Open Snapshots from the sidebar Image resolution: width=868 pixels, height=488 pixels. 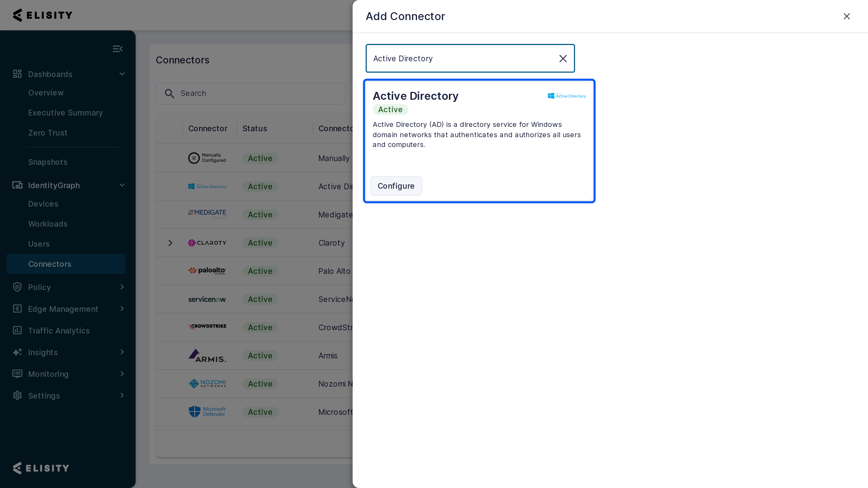point(48,162)
